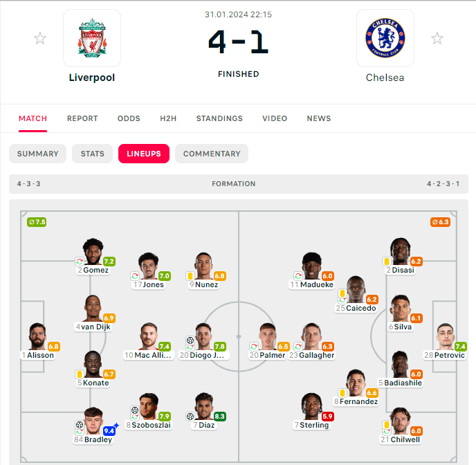This screenshot has height=465, width=476.
Task: Switch to the STATS view
Action: click(x=93, y=154)
